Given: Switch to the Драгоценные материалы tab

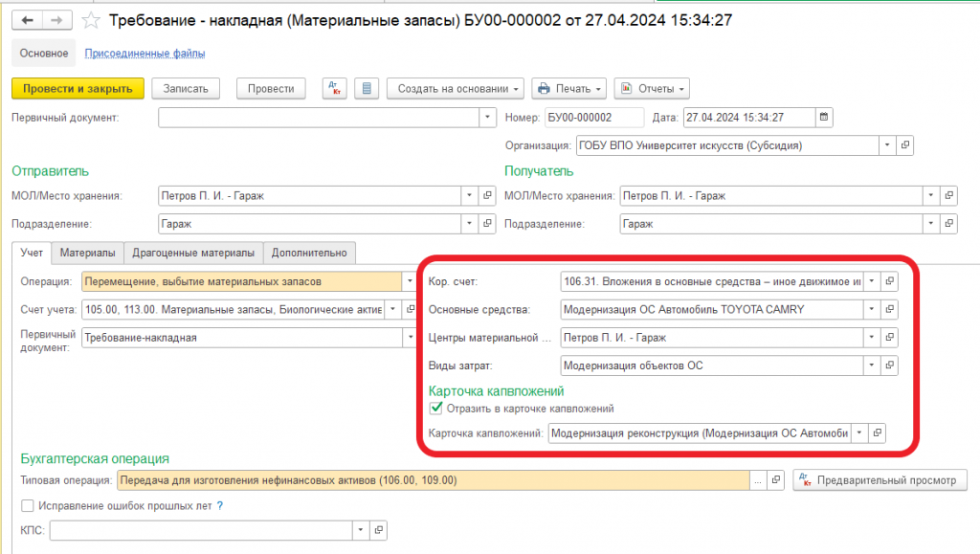Looking at the screenshot, I should tap(193, 253).
